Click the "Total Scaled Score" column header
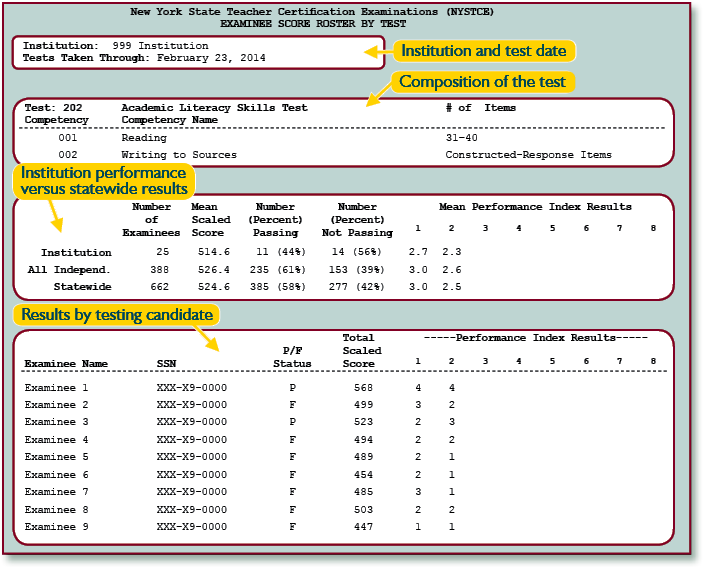Image resolution: width=707 pixels, height=568 pixels. 361,350
